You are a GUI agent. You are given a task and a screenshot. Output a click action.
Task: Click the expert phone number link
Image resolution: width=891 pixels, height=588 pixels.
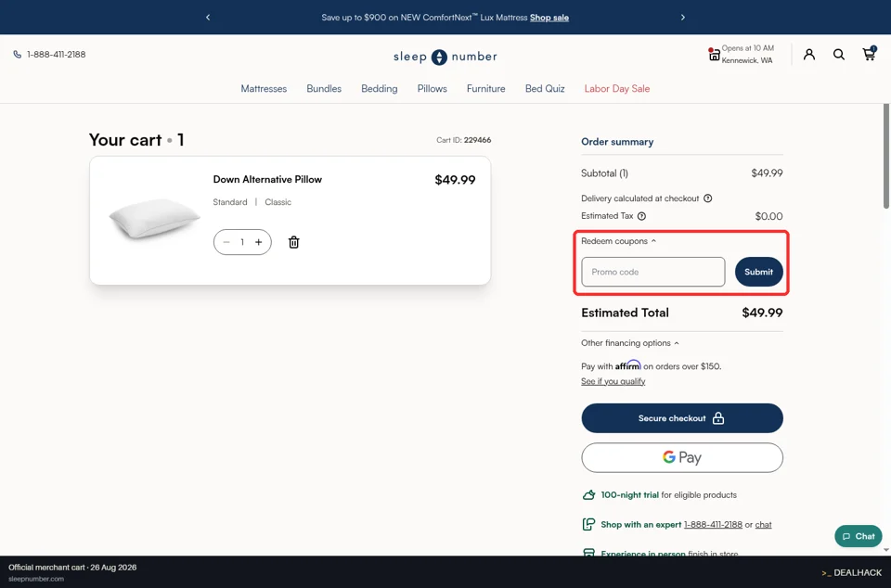coord(713,524)
